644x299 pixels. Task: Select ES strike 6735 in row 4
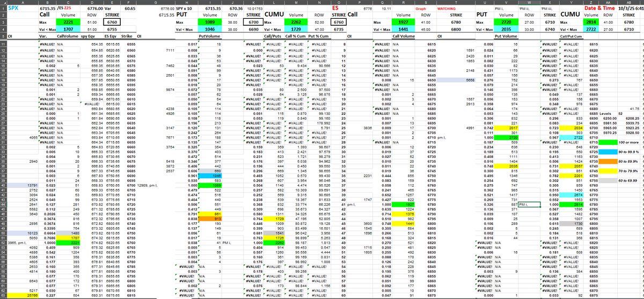pos(338,30)
